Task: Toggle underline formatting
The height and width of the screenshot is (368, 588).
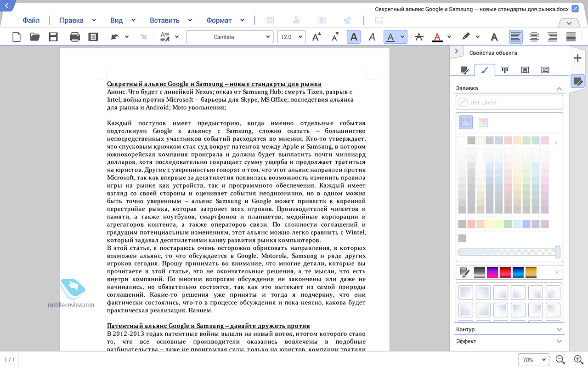Action: pos(390,37)
